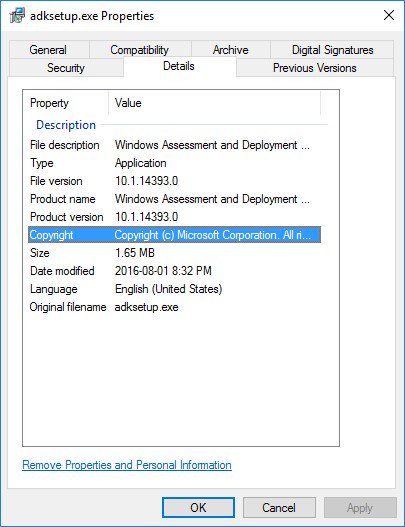Open the Security tab

click(x=66, y=68)
